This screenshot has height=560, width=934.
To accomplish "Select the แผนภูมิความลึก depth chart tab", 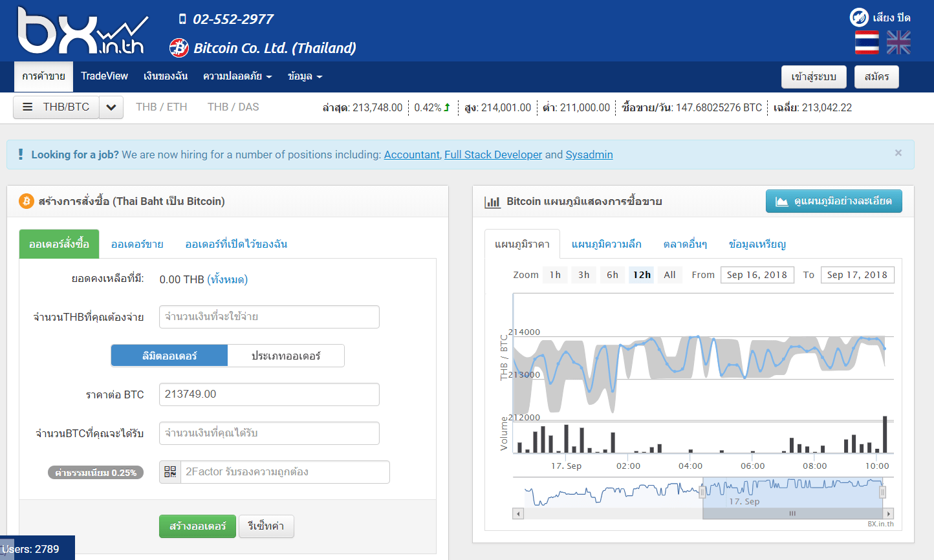I will coord(607,244).
